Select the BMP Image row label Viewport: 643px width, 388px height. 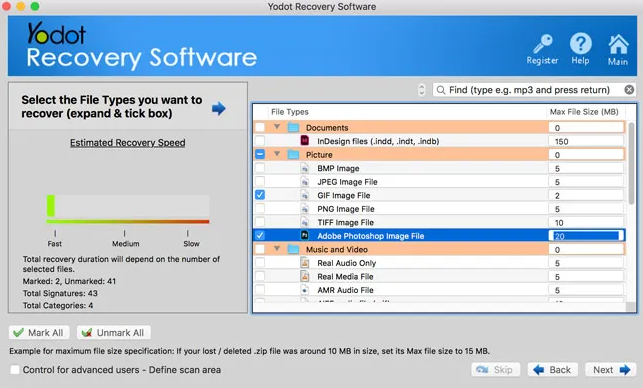click(338, 169)
